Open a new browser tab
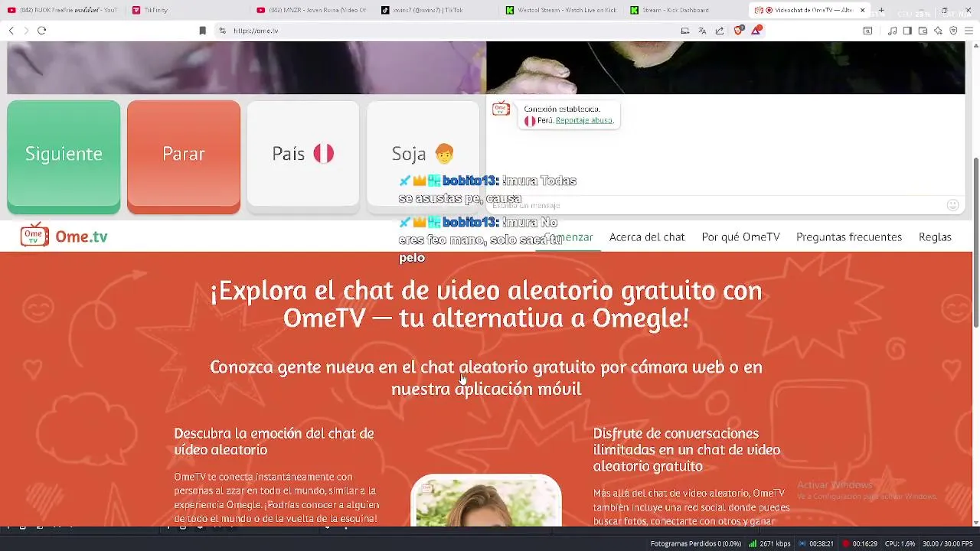 [881, 10]
